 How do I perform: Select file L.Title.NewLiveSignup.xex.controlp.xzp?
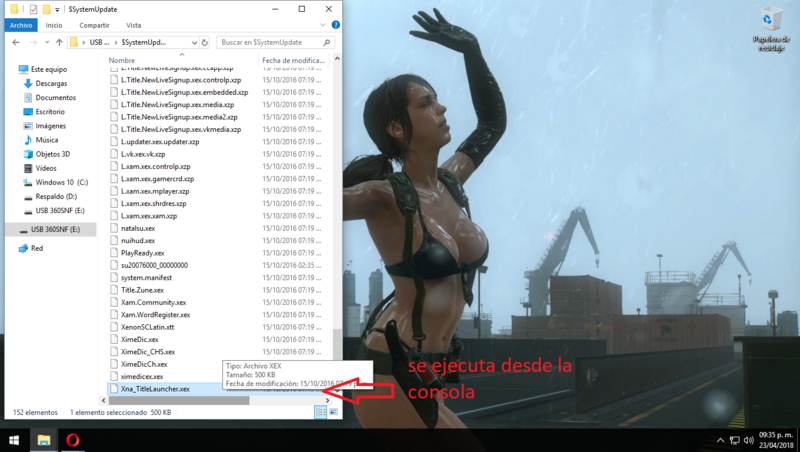pyautogui.click(x=181, y=80)
